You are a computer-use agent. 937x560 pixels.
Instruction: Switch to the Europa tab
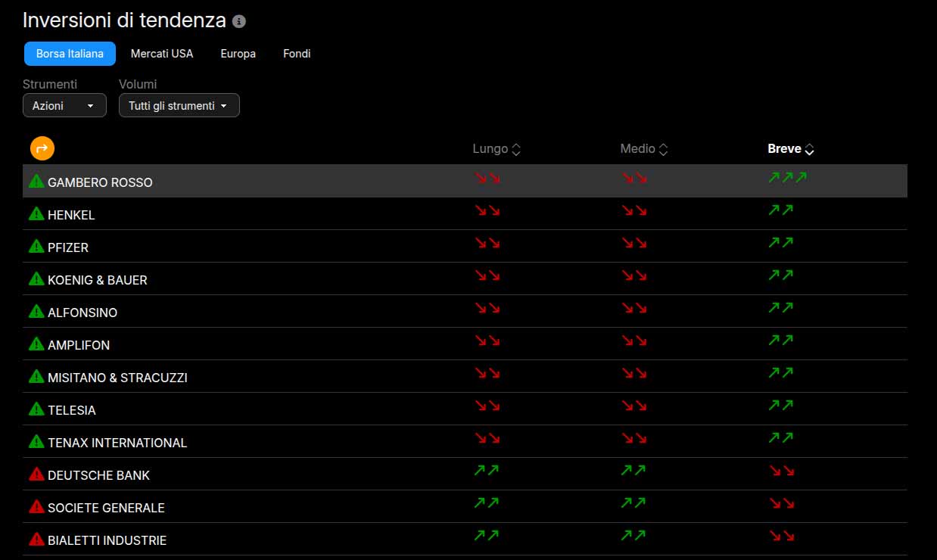(x=238, y=54)
